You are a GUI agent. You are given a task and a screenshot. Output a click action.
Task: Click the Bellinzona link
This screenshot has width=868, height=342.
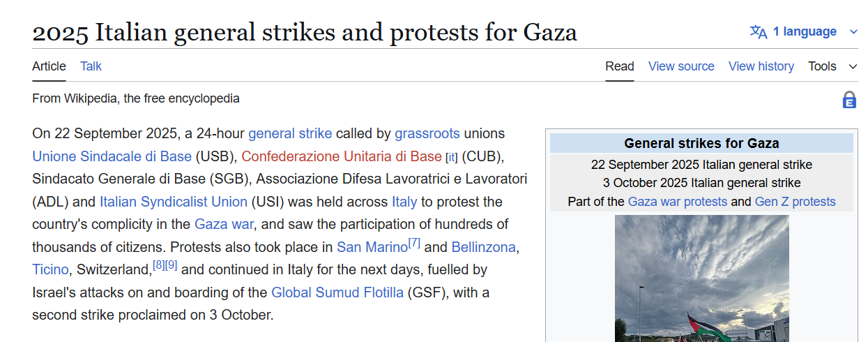click(x=483, y=247)
